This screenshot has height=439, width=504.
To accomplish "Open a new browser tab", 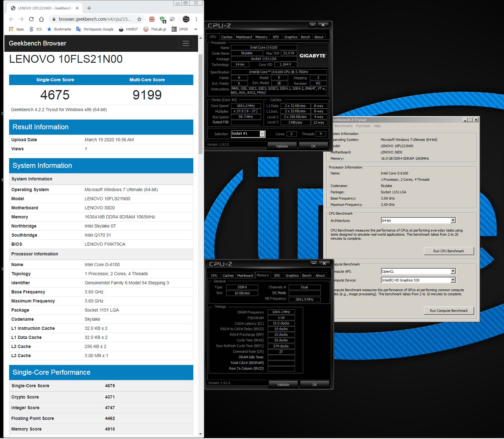I will tap(89, 8).
